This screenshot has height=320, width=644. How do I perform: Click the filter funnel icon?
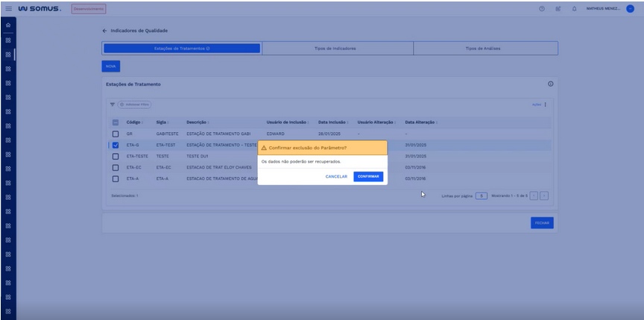[113, 104]
